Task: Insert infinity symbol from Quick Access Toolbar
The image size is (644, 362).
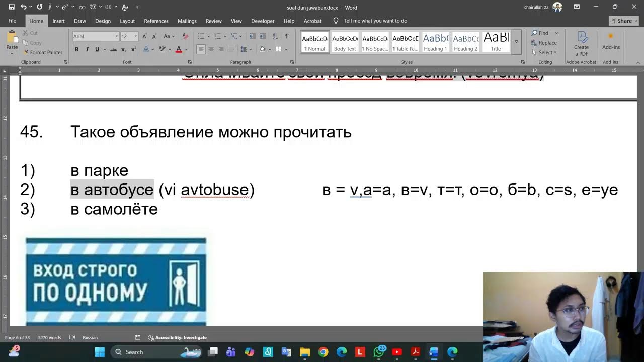Action: pos(82,7)
